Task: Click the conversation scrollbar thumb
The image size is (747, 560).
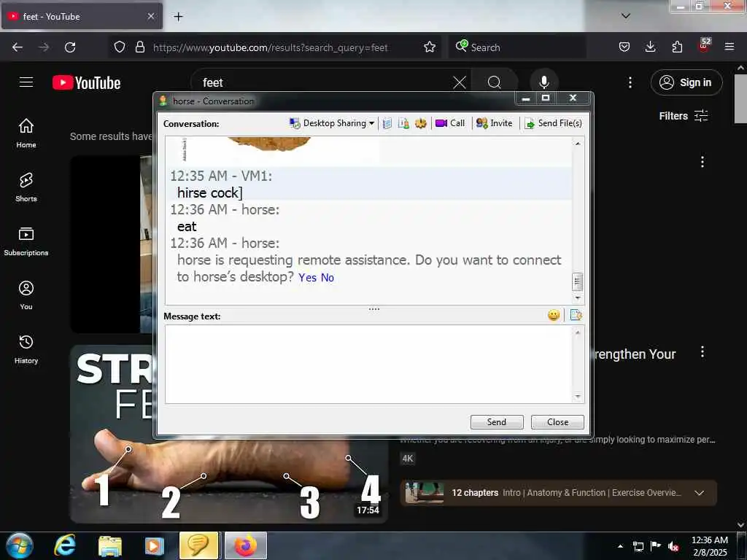Action: click(578, 281)
